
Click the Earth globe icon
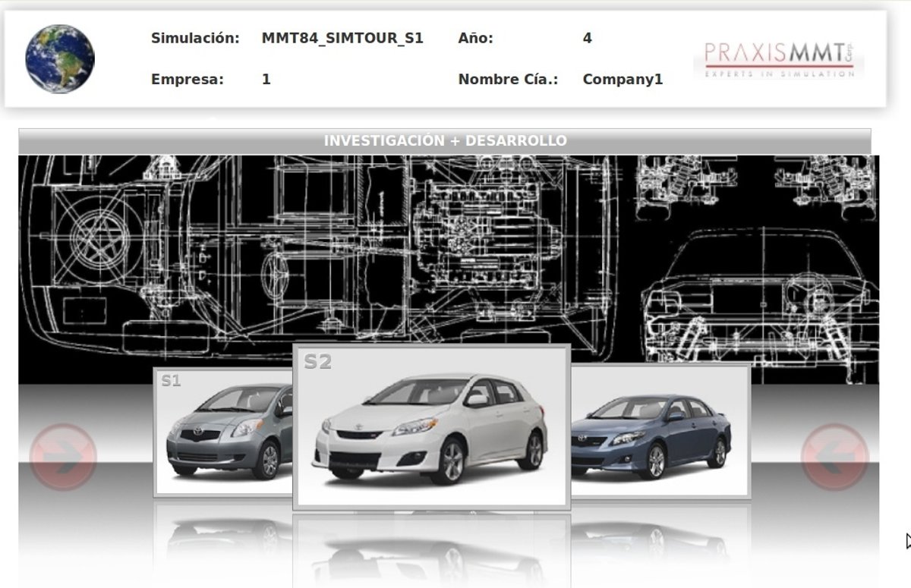tap(60, 58)
